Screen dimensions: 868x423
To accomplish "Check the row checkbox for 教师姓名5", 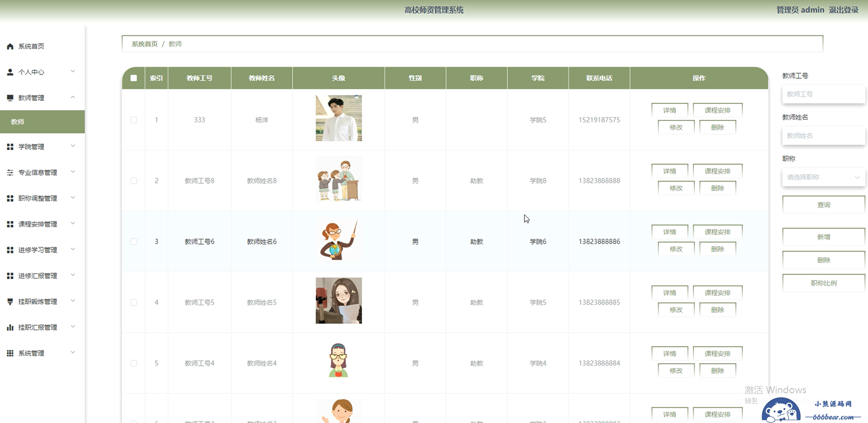I will (x=134, y=302).
